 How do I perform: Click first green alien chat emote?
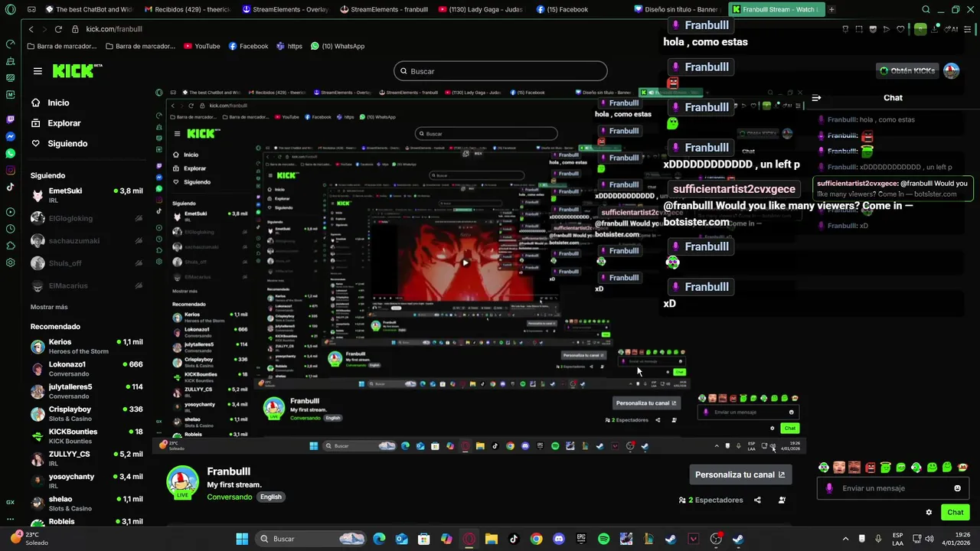(x=824, y=468)
